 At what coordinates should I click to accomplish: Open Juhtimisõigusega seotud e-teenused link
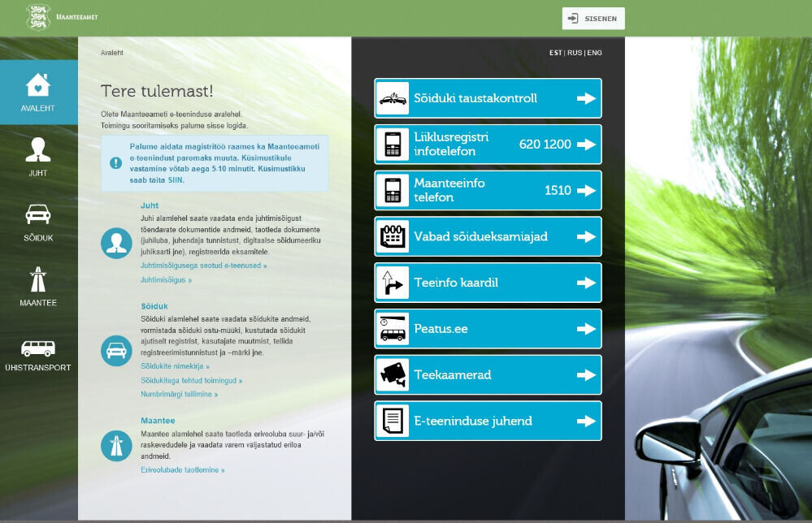pos(203,266)
